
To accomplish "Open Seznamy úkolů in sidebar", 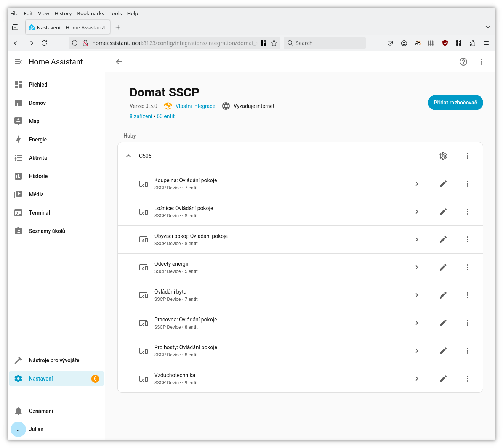I will pyautogui.click(x=56, y=231).
